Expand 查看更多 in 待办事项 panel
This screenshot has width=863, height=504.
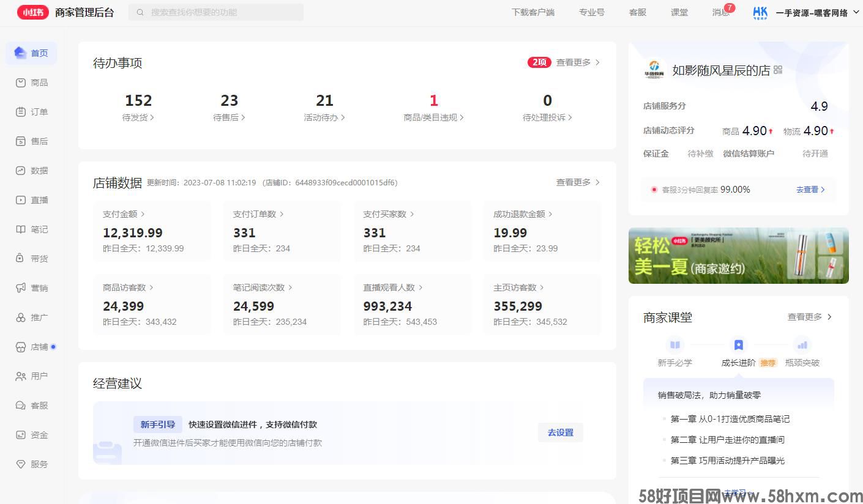[x=578, y=62]
